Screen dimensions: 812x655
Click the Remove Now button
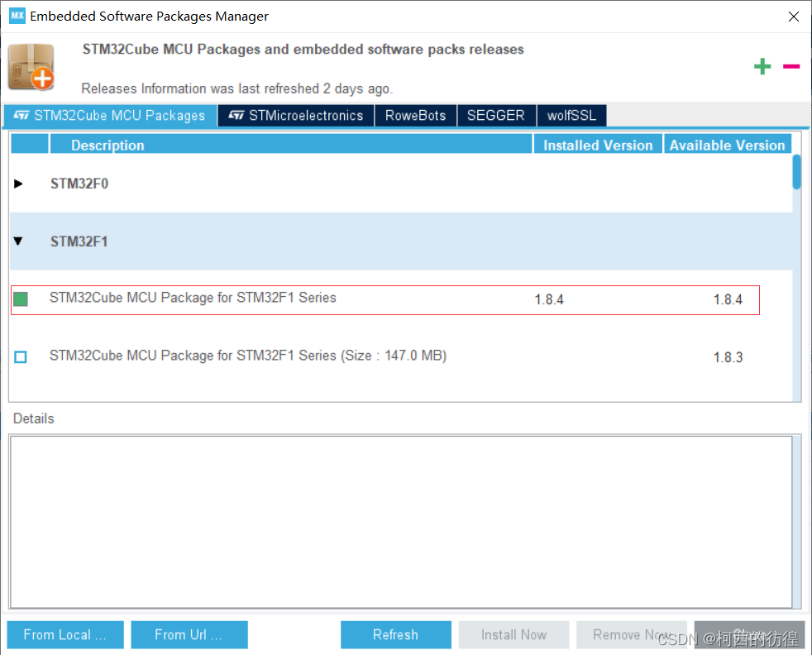631,635
